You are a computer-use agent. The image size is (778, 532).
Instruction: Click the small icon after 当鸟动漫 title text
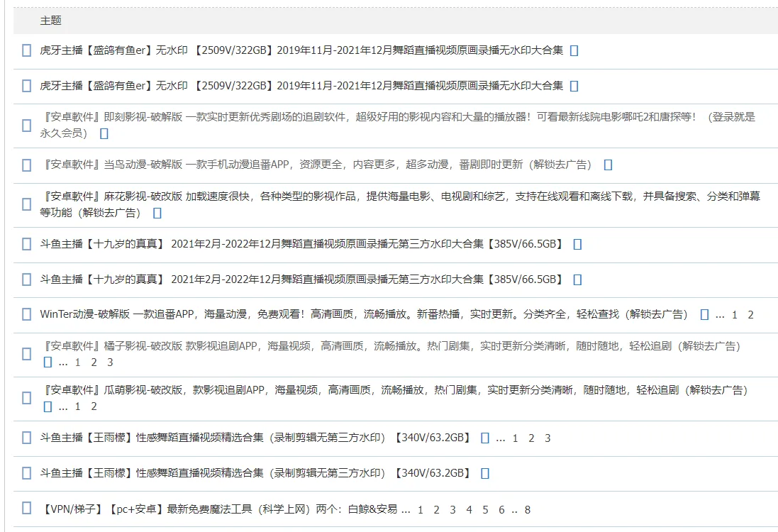608,165
